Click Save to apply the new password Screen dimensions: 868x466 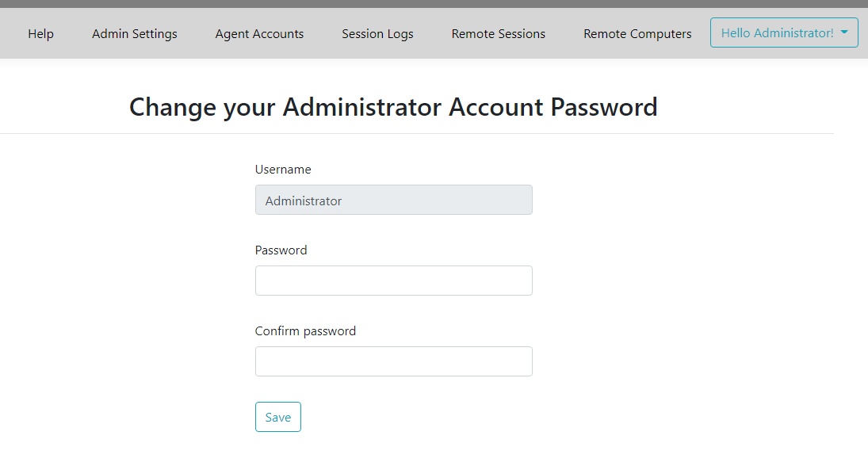pos(277,416)
